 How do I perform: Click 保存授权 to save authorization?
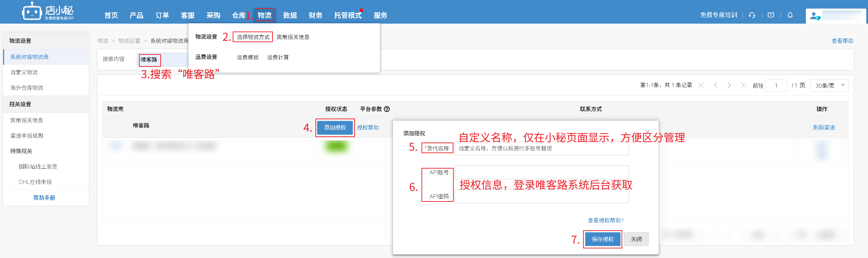(x=602, y=239)
